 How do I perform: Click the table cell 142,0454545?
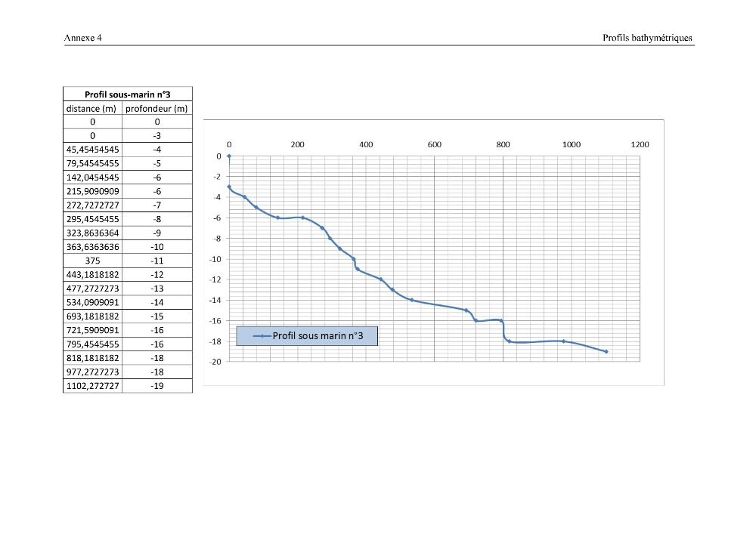tap(92, 177)
